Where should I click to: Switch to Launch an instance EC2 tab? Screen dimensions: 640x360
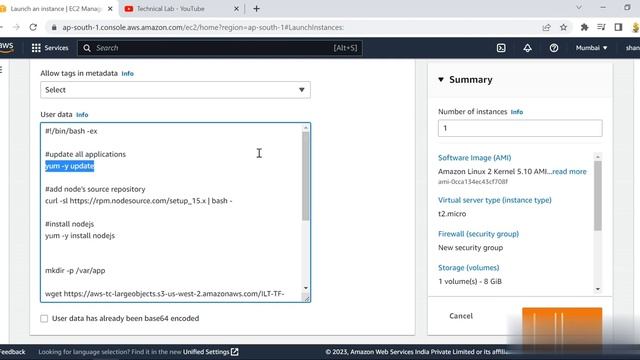click(55, 9)
